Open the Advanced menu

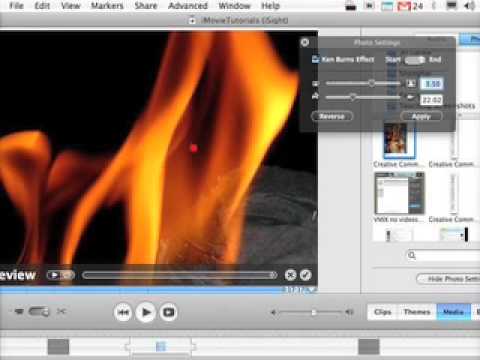[x=188, y=6]
